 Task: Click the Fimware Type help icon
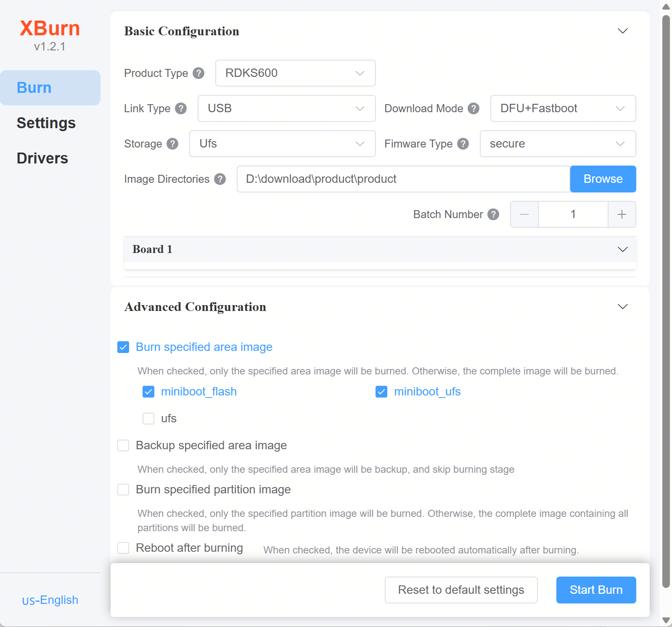click(x=463, y=144)
